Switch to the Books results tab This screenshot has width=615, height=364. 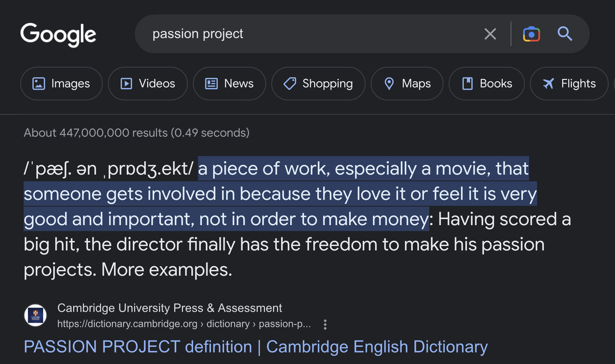pos(486,83)
